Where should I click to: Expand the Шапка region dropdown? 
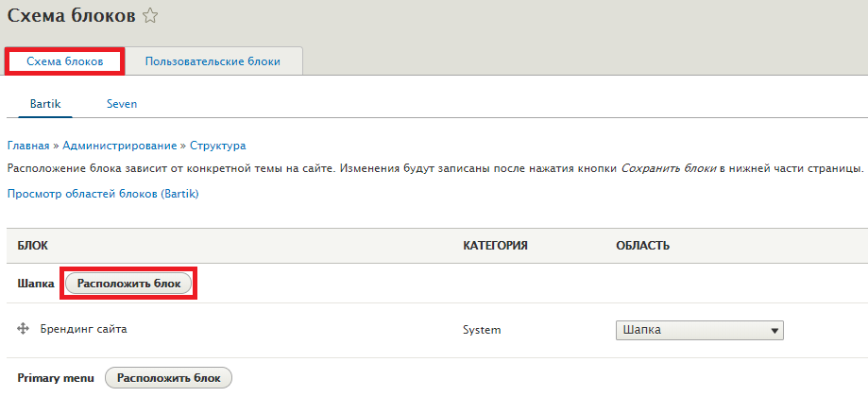[700, 331]
